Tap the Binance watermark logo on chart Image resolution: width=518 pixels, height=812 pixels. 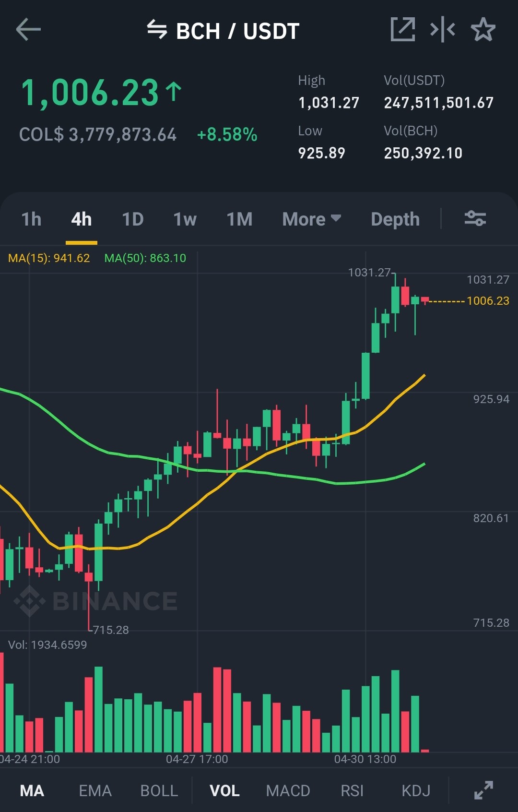pyautogui.click(x=96, y=601)
